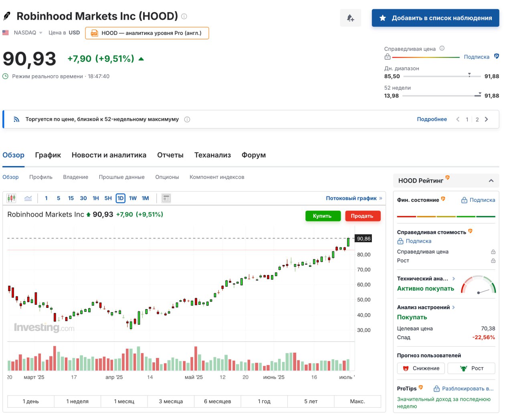Screen dimensions: 513x420
Task: Open the Опционы sub-tab
Action: [167, 177]
